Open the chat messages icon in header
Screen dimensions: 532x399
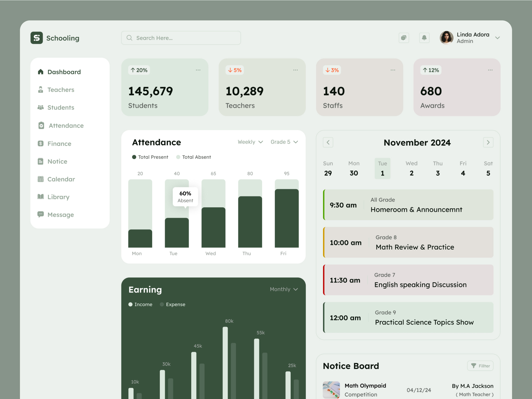click(404, 38)
